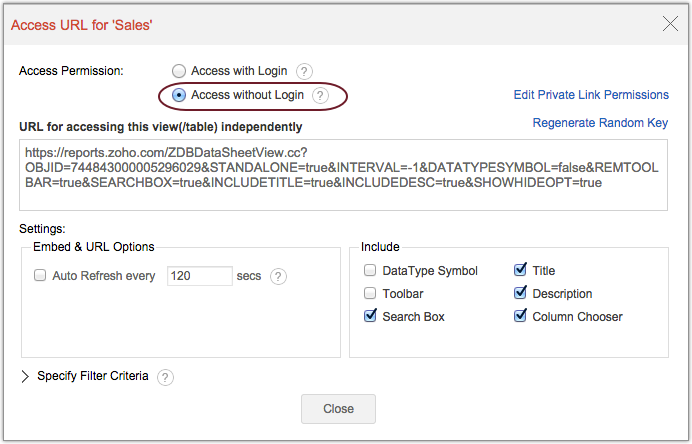The image size is (692, 444).
Task: Expand the Specify Filter Criteria section
Action: click(x=26, y=377)
